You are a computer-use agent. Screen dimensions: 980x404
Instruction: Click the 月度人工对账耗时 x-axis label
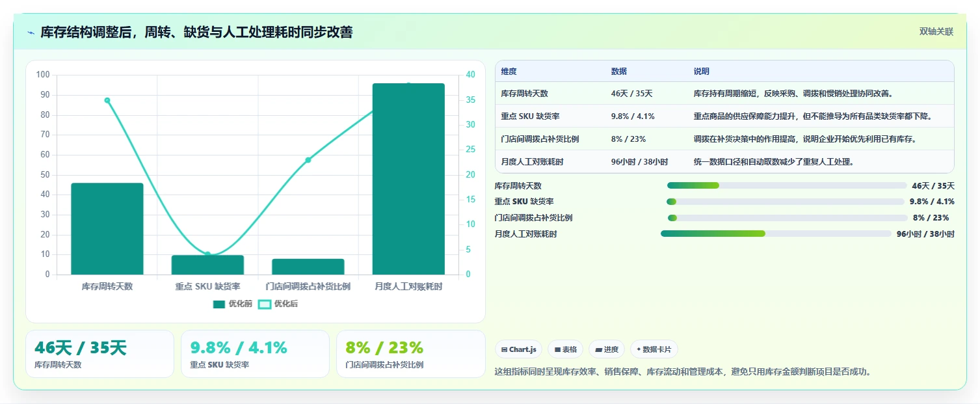pyautogui.click(x=408, y=286)
